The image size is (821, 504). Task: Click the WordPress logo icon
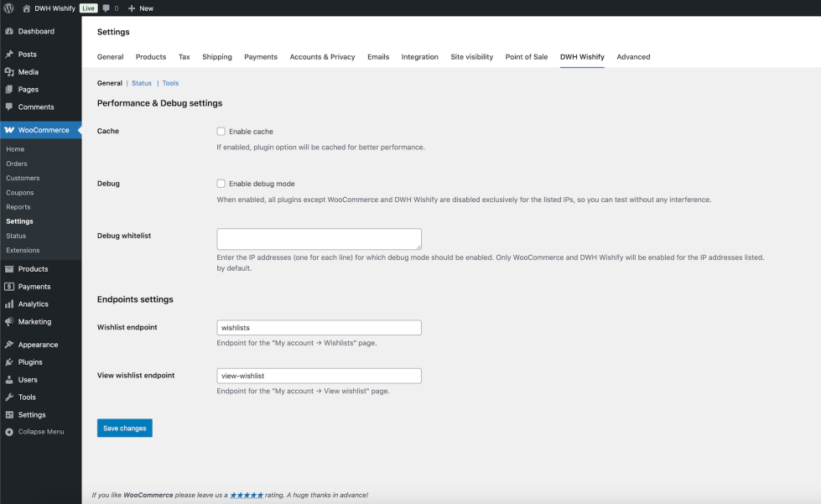[8, 8]
